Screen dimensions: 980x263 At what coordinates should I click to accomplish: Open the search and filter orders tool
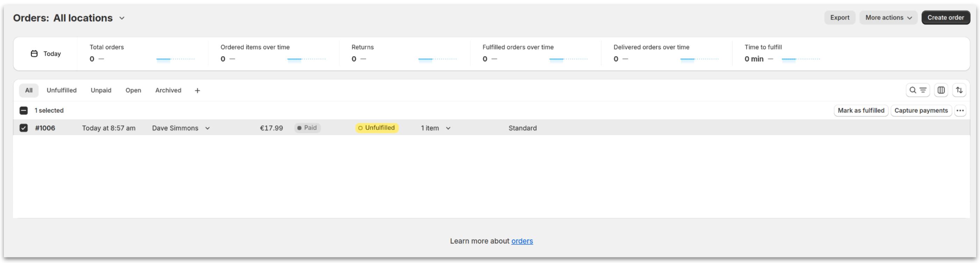(x=917, y=90)
